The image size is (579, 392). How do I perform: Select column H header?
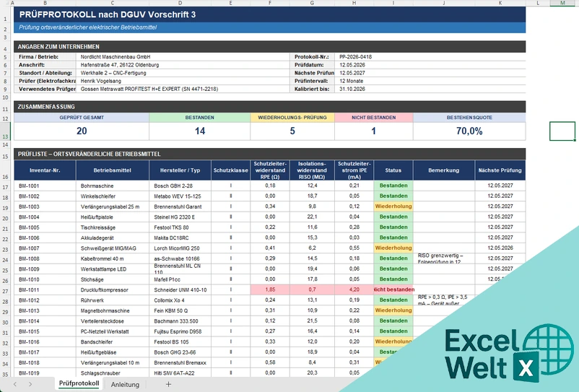tap(354, 3)
